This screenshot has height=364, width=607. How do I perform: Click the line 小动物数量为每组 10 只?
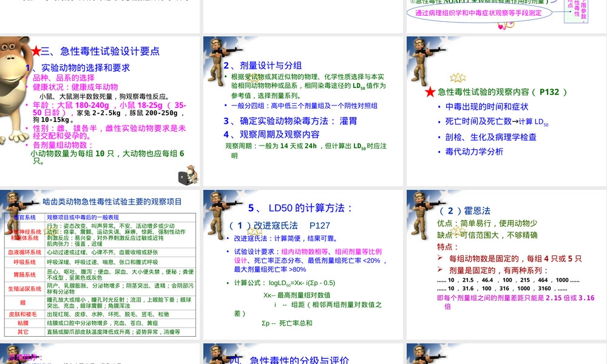tap(107, 157)
